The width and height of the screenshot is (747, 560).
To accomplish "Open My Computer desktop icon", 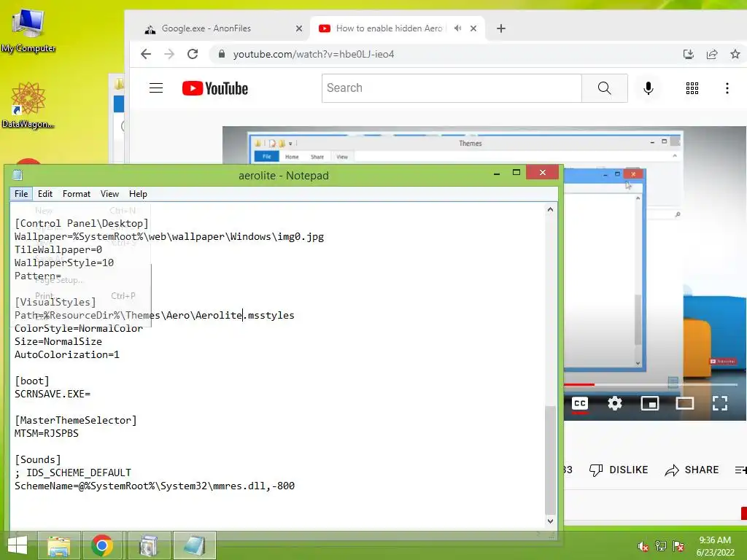I will pos(28,31).
